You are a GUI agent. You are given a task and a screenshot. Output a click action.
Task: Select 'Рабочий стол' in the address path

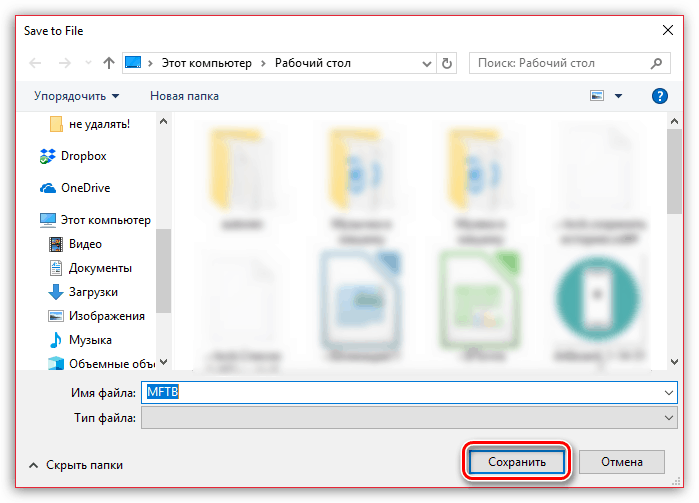(312, 63)
